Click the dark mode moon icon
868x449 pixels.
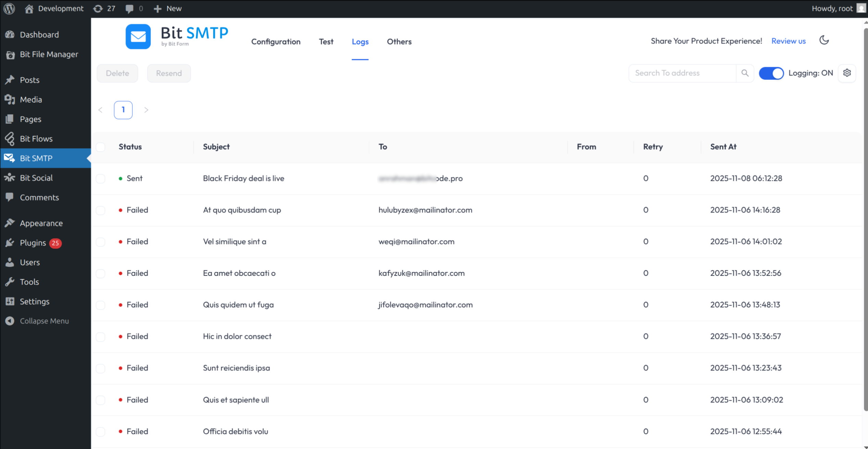pos(824,40)
